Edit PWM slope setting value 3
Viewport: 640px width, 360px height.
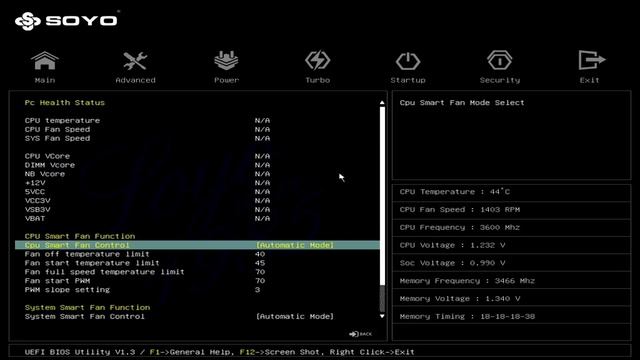(258, 290)
